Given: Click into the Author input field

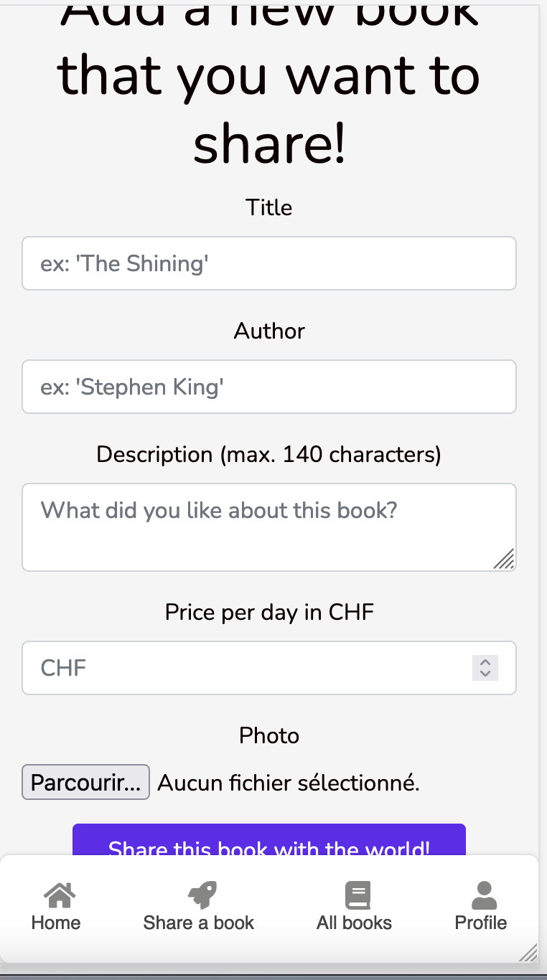Looking at the screenshot, I should [269, 387].
